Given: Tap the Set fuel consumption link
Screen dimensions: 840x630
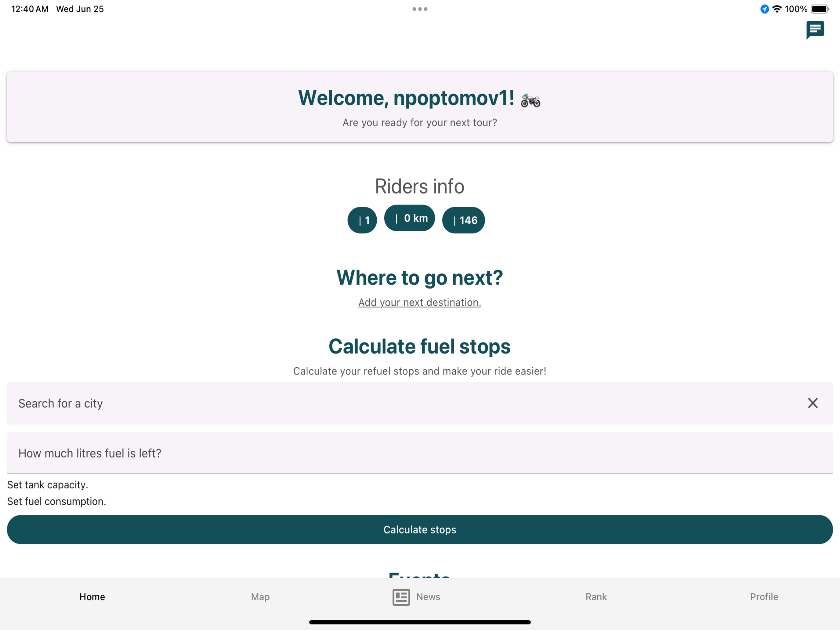Looking at the screenshot, I should click(x=56, y=501).
